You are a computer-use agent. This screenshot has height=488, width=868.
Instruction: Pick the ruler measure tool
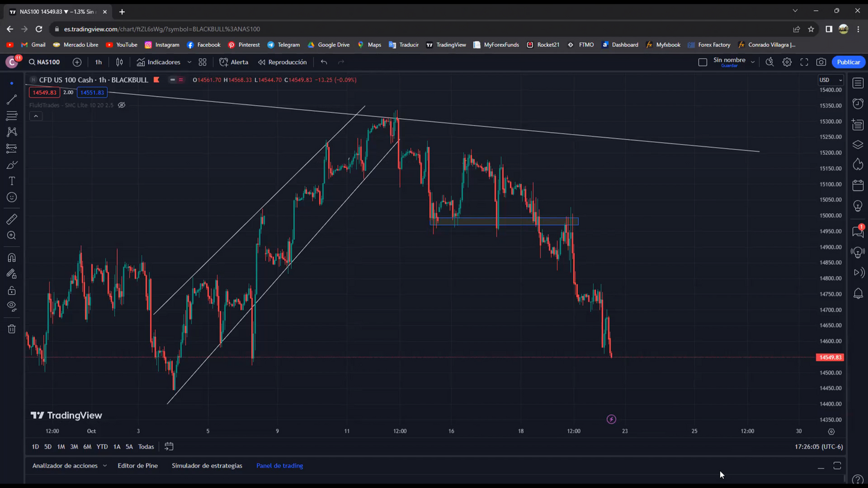tap(11, 219)
